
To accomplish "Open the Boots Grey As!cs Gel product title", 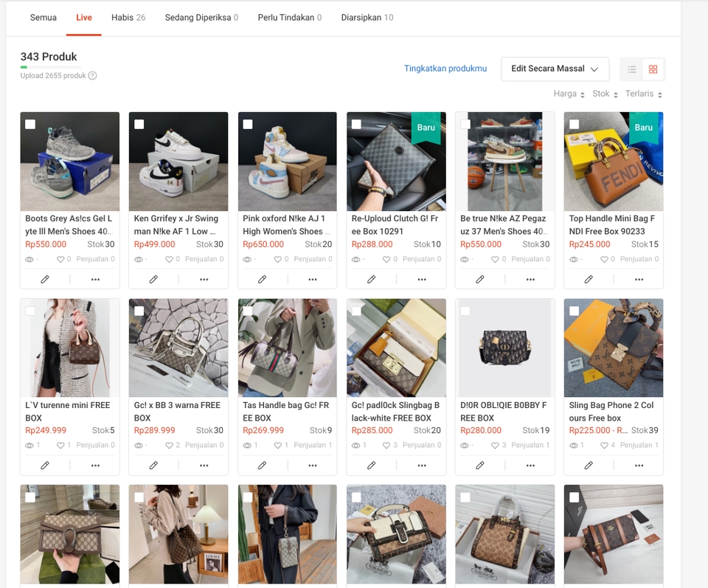I will 69,225.
